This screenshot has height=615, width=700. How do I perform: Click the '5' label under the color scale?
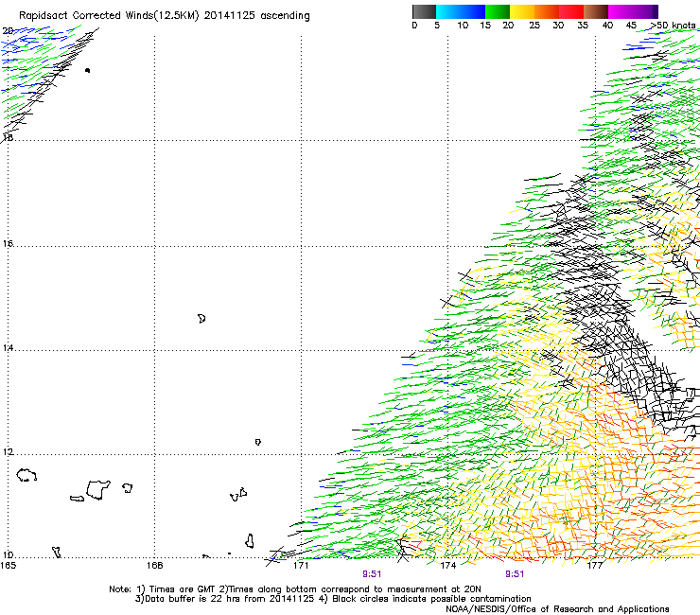tap(437, 26)
